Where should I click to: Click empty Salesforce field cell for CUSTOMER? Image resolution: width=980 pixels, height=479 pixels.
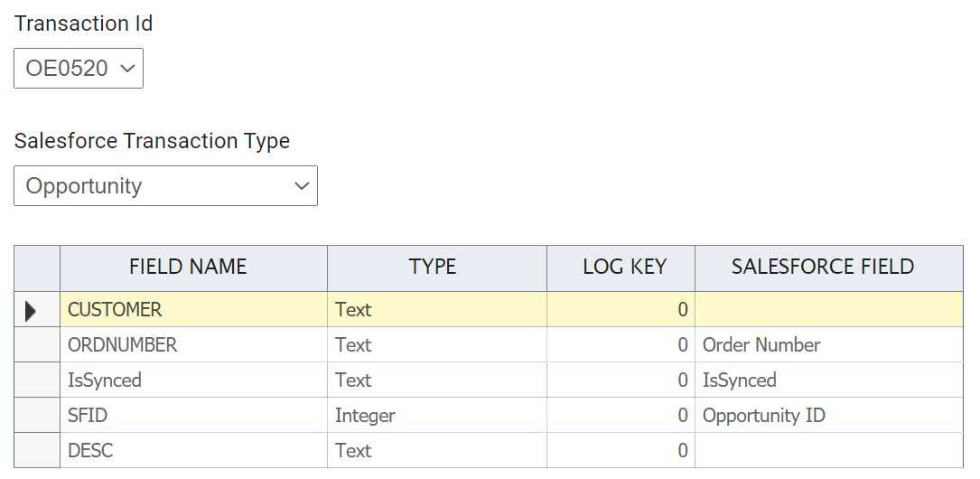828,310
